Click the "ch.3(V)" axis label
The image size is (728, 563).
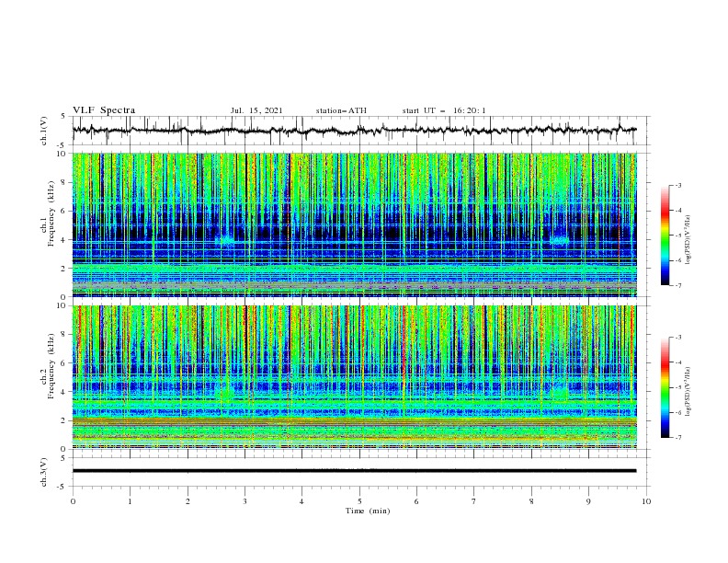tap(44, 472)
